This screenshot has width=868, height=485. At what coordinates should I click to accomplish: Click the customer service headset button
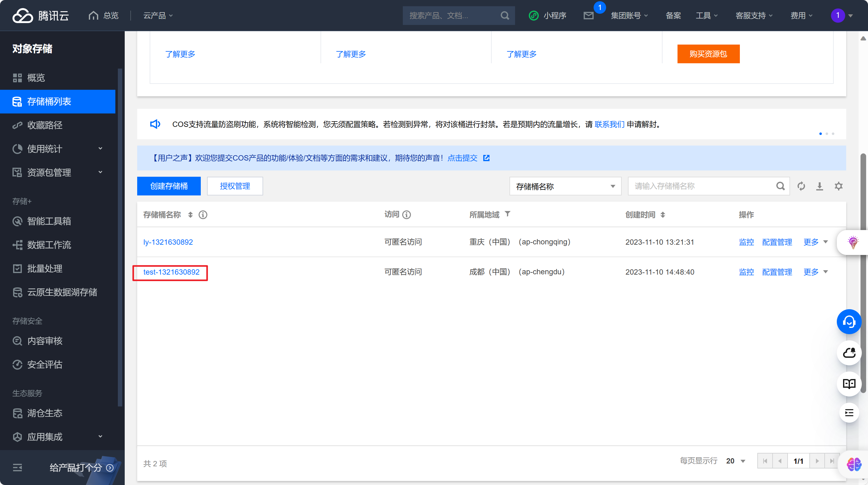pyautogui.click(x=849, y=322)
